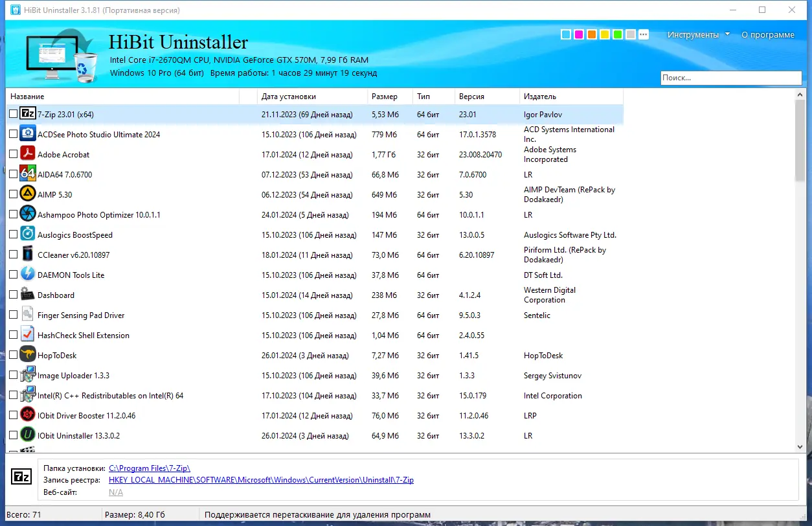Click the scrollbar down arrow of the list
The height and width of the screenshot is (526, 812).
[x=800, y=447]
